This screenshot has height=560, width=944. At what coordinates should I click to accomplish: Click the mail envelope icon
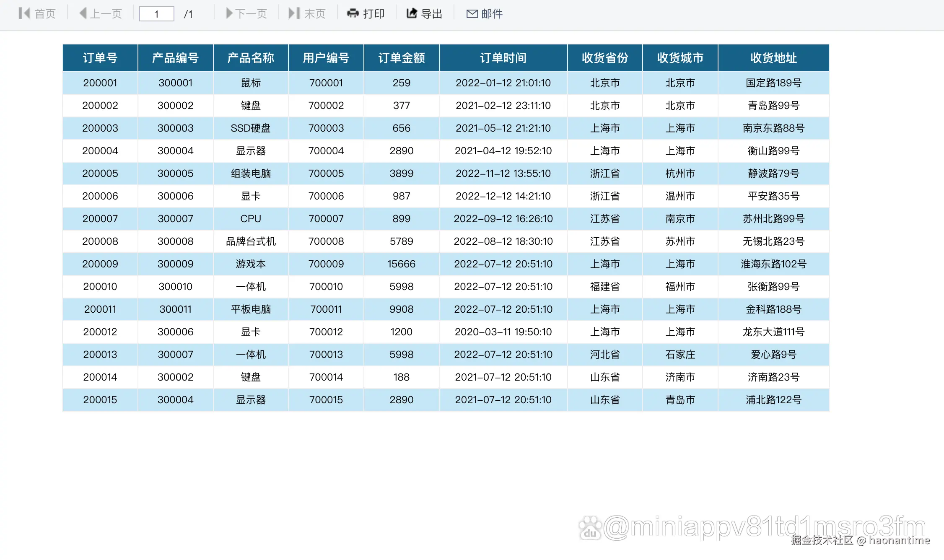472,14
